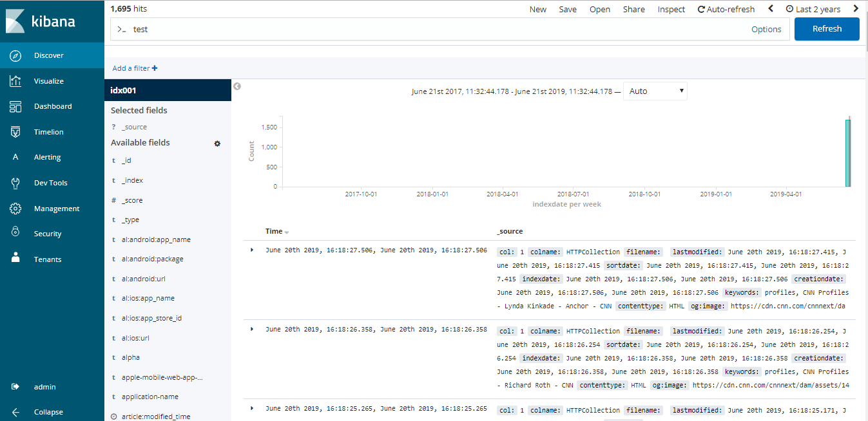This screenshot has height=421, width=868.
Task: Move time range backward
Action: coord(771,9)
